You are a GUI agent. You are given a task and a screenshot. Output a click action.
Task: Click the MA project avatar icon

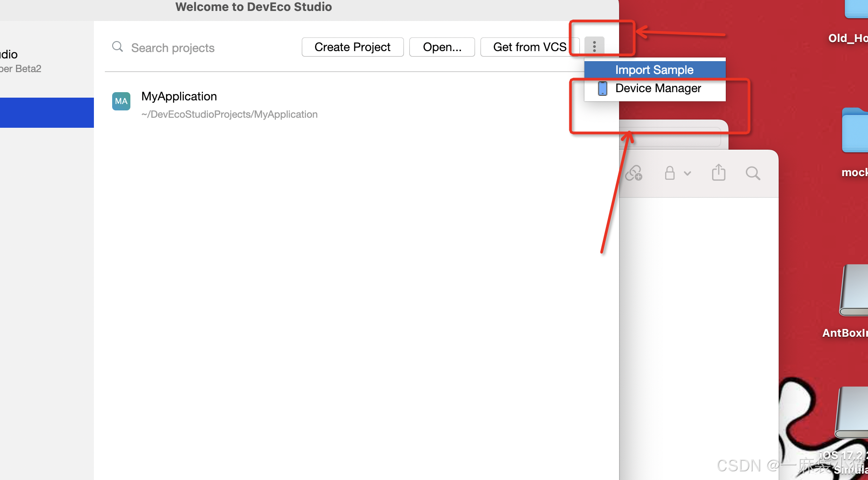(x=121, y=101)
